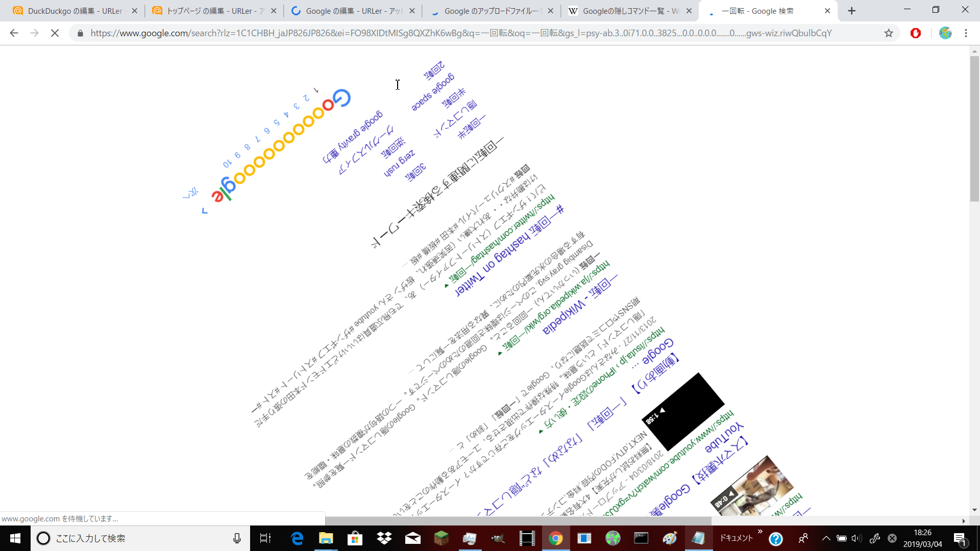The image size is (980, 551).
Task: Open the rotated 'google space' related search
Action: 433,92
